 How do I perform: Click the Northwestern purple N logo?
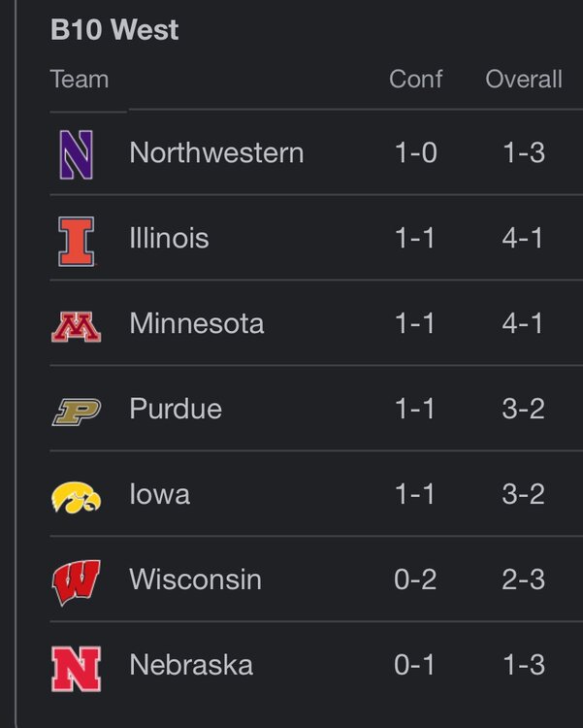76,153
